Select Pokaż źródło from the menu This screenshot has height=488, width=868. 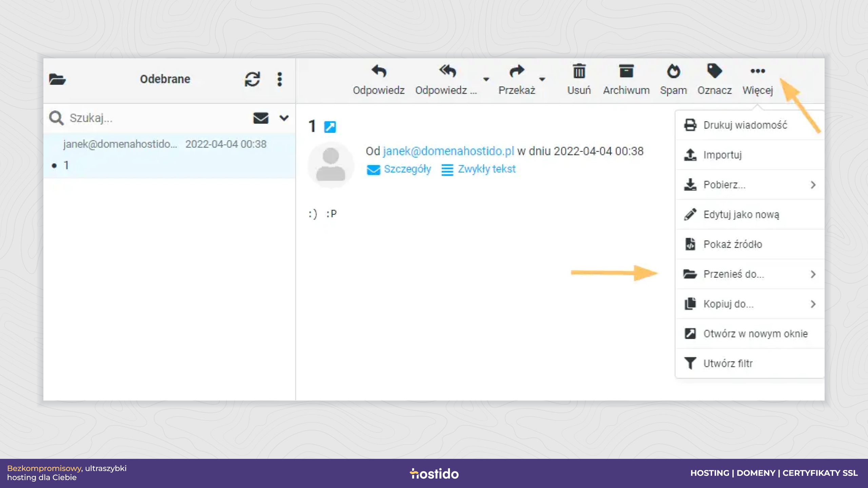(750, 244)
